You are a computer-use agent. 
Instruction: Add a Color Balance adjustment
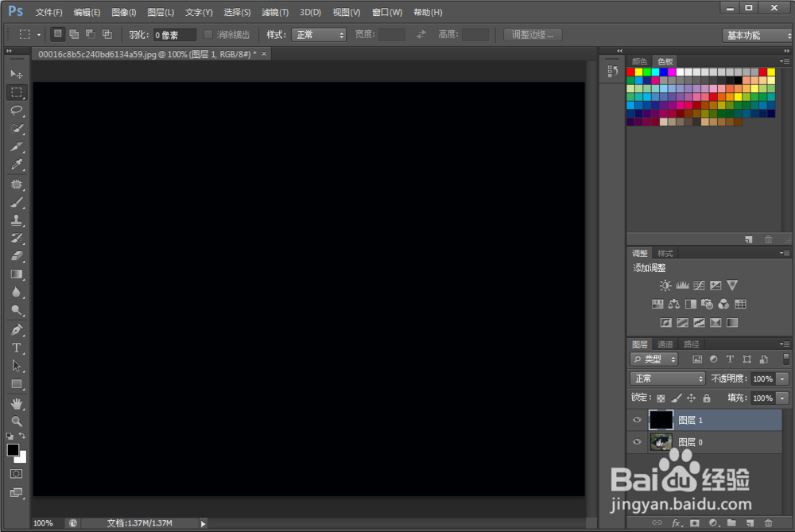[674, 305]
